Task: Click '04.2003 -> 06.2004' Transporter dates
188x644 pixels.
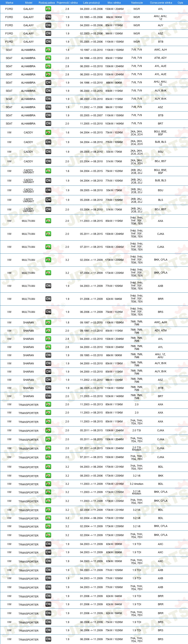Action: pos(91,467)
